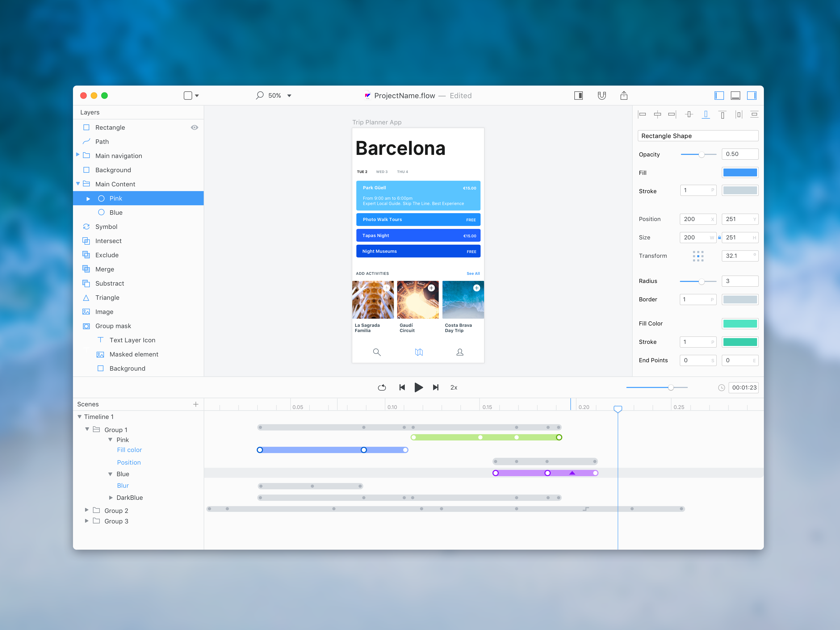Open the teal Fill Color swatch

(740, 324)
